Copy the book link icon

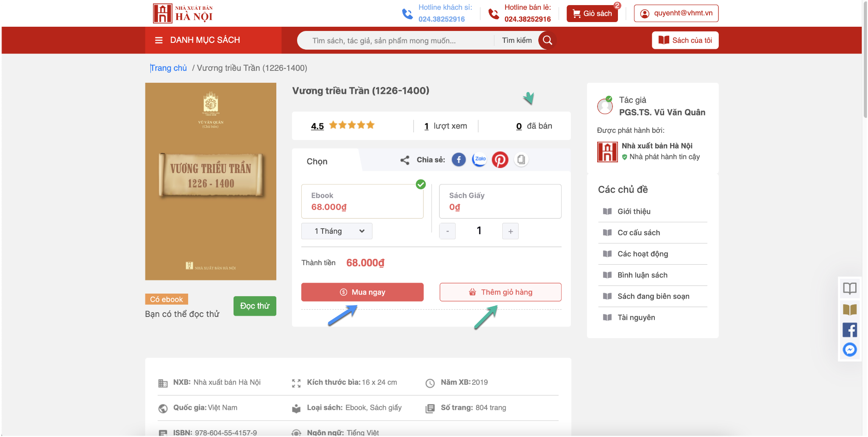coord(521,160)
